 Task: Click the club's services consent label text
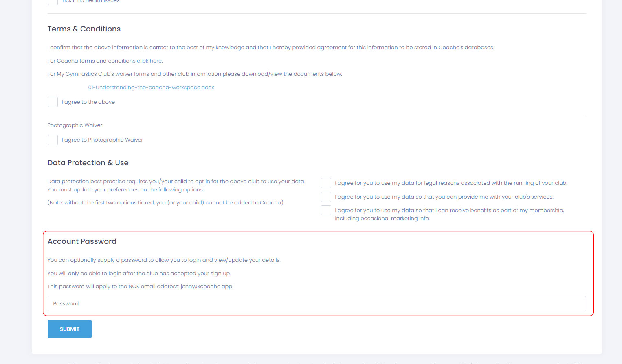[444, 197]
